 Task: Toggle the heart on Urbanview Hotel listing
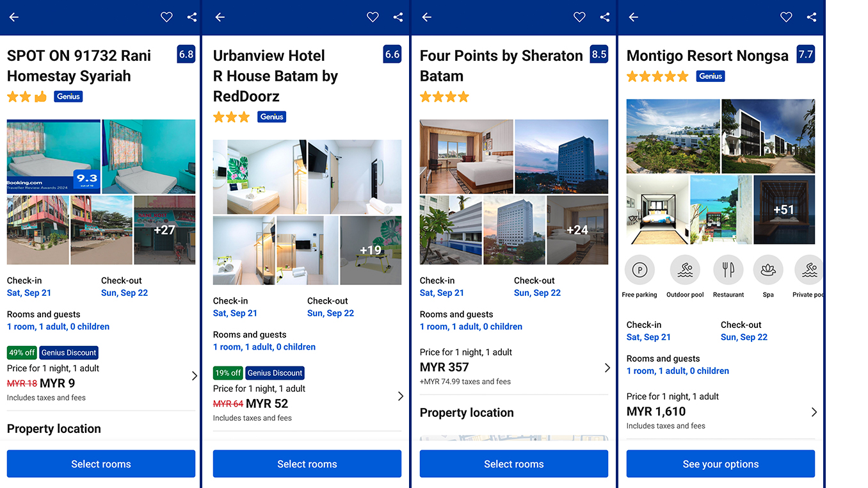[x=373, y=17]
